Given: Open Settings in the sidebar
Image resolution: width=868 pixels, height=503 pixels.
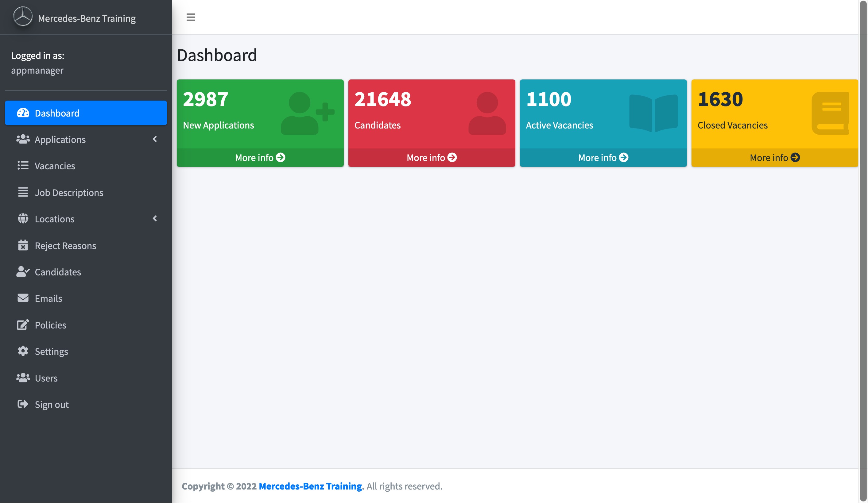Looking at the screenshot, I should [x=86, y=351].
